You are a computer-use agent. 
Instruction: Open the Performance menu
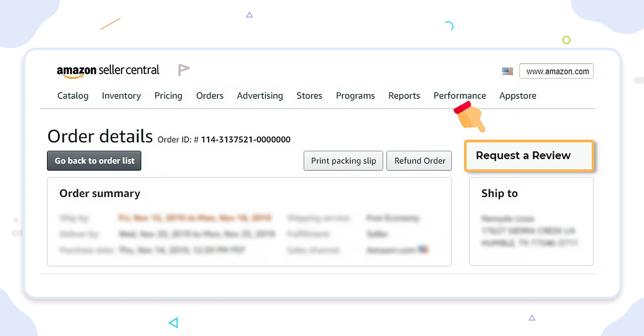pyautogui.click(x=459, y=96)
